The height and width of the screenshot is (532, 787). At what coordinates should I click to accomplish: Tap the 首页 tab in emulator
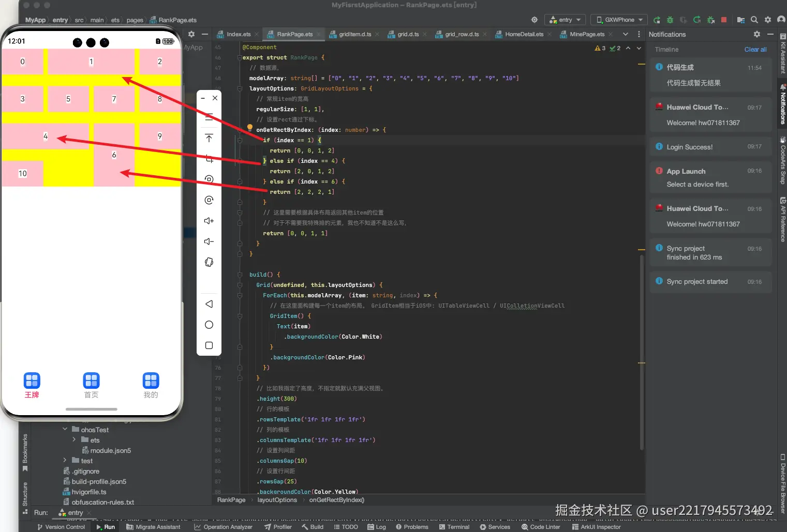click(x=91, y=386)
